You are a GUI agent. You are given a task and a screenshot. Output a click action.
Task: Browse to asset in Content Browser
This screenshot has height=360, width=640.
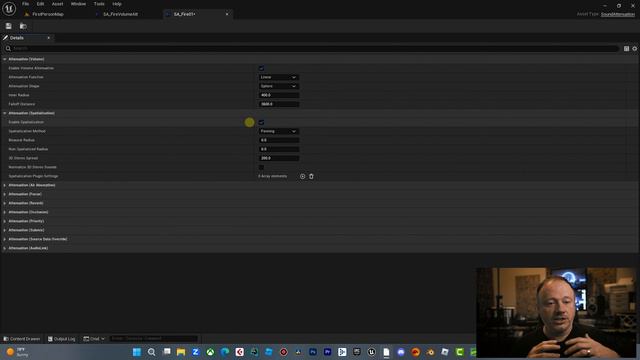pyautogui.click(x=23, y=26)
